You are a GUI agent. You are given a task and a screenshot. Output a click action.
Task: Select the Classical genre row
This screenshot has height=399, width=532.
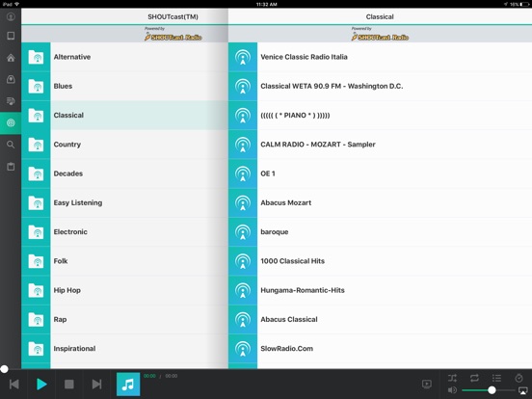(124, 116)
